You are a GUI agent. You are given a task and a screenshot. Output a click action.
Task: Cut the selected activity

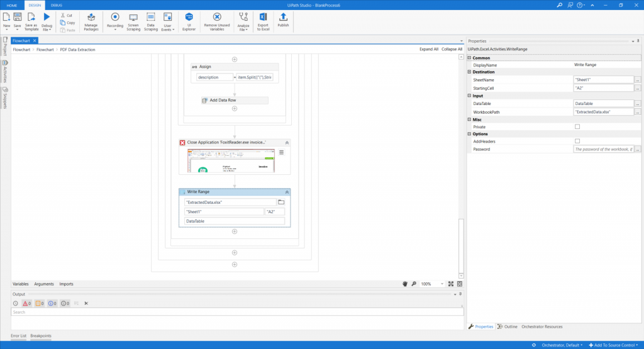tap(67, 16)
